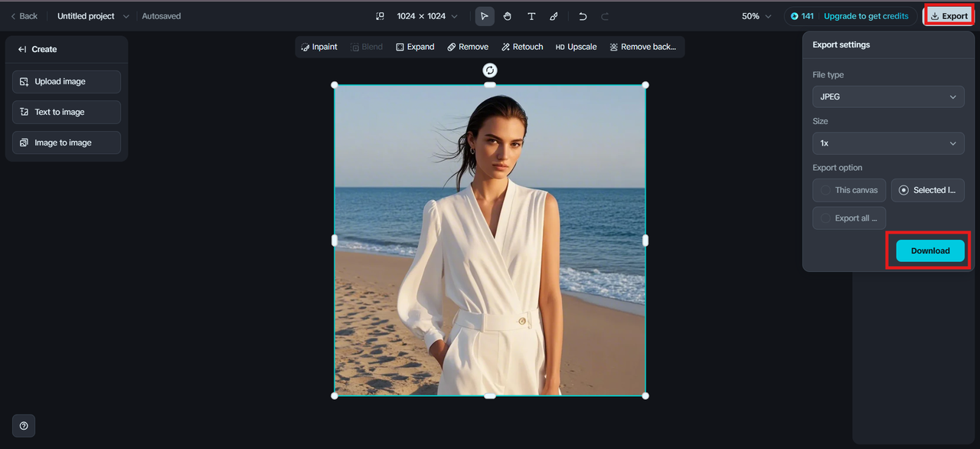
Task: Click Text to image button
Action: pyautogui.click(x=67, y=112)
